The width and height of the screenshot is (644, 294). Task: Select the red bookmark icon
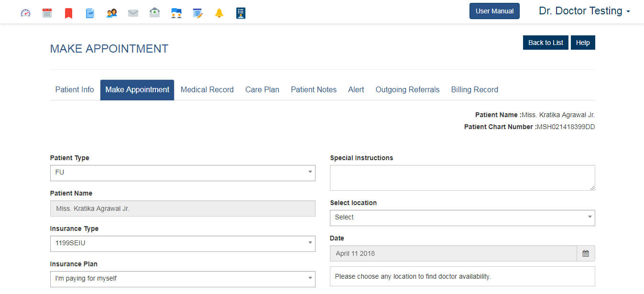point(68,13)
